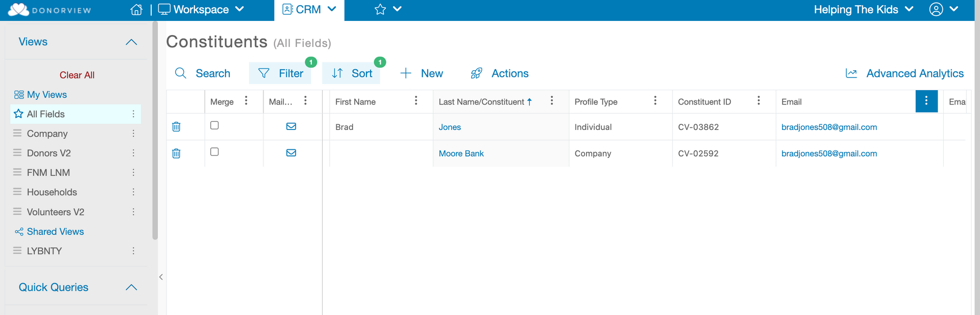Open Profile Type column options menu
Viewport: 980px width, 315px height.
click(655, 101)
